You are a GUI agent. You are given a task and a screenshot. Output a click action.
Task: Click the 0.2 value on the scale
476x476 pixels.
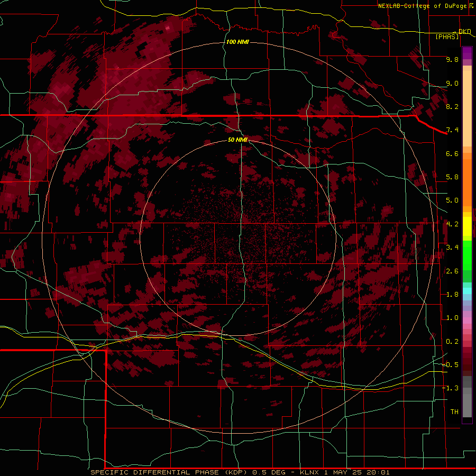pos(452,342)
